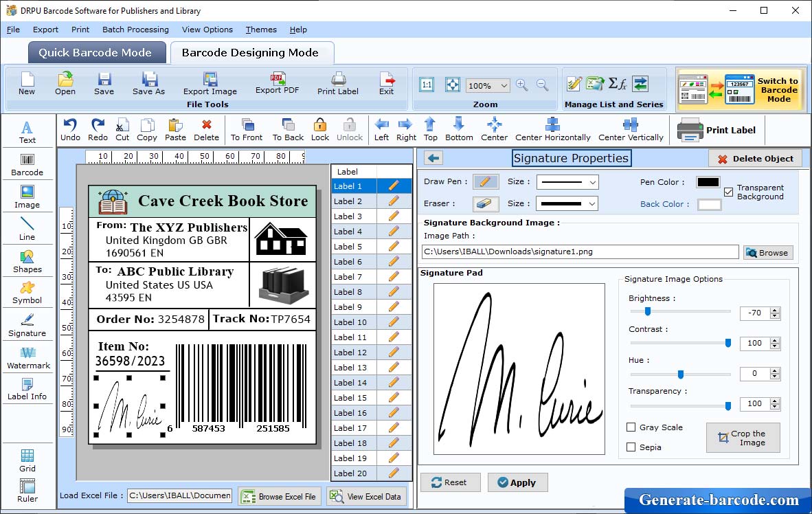Click the Open file icon
812x514 pixels.
pyautogui.click(x=65, y=84)
